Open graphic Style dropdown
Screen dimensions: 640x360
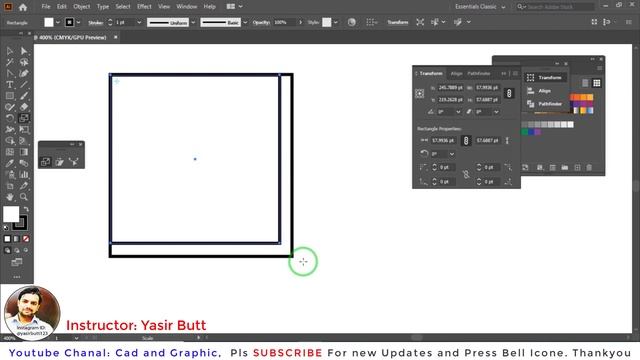point(336,22)
